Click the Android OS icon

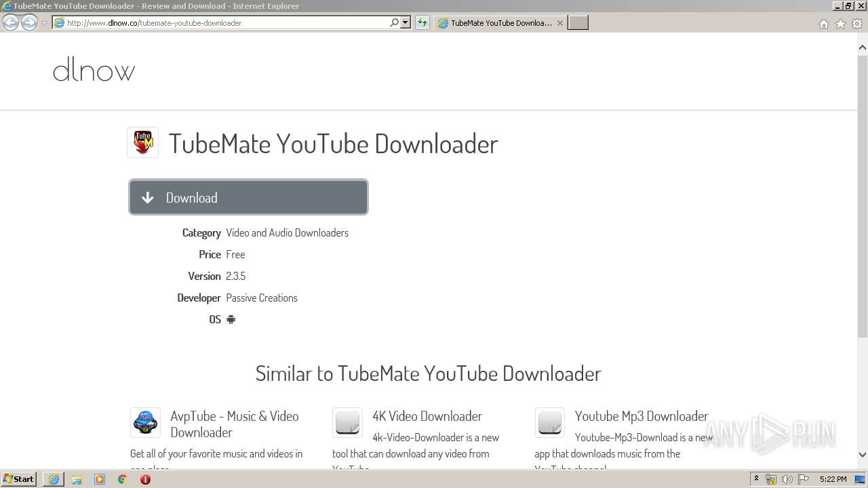pyautogui.click(x=231, y=319)
